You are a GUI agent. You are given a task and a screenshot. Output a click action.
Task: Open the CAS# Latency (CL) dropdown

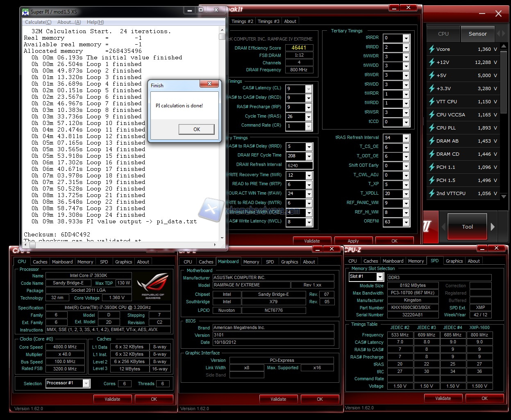point(309,89)
